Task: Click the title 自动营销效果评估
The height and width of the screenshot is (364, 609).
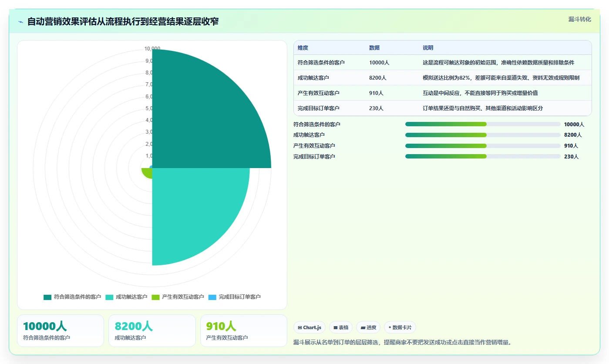Action: pyautogui.click(x=123, y=22)
